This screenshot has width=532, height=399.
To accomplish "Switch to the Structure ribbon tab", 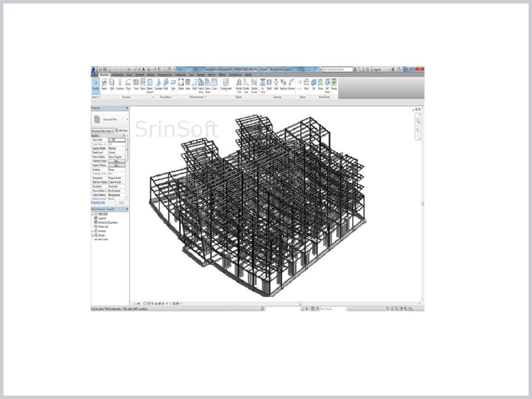I will tap(104, 74).
